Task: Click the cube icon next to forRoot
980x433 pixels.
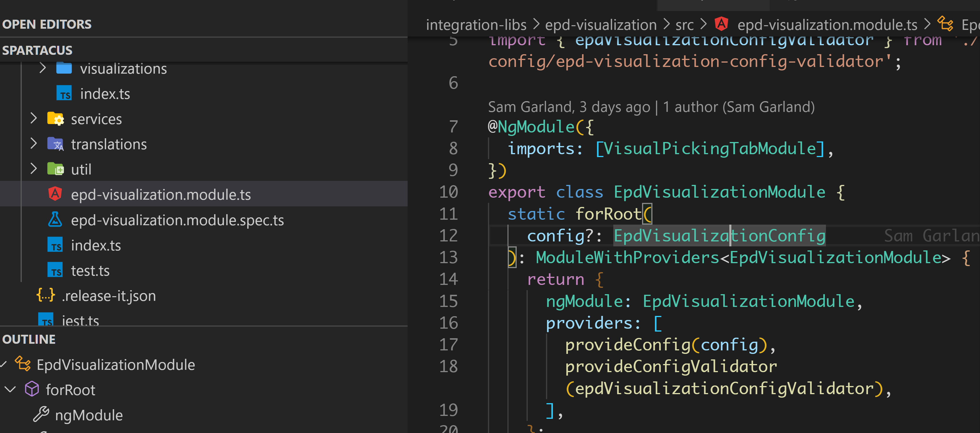Action: 32,389
